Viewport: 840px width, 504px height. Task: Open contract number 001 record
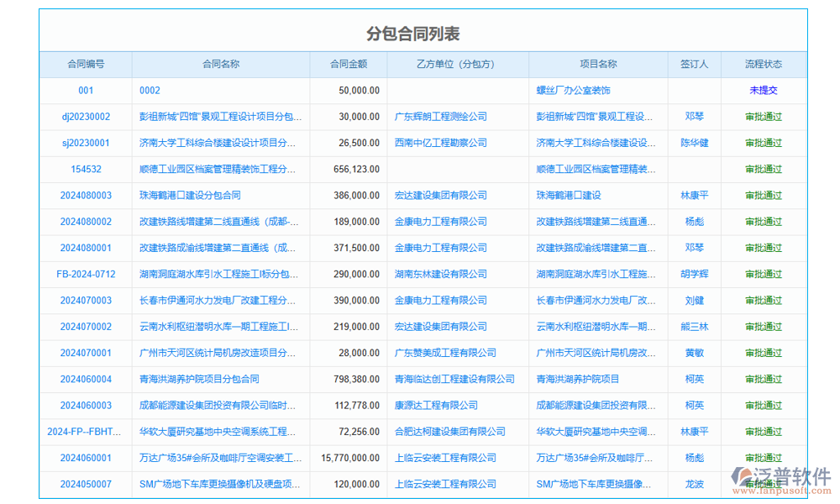tap(86, 91)
